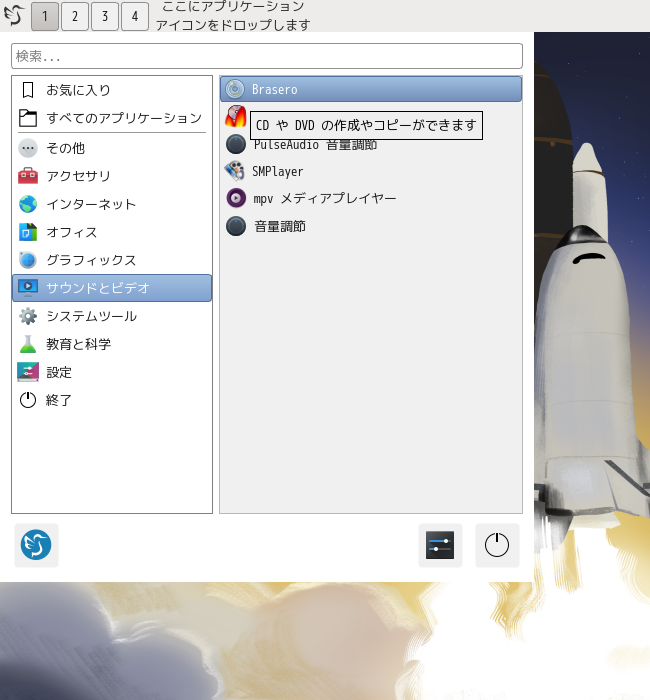Open the アクセサリ category

tap(112, 176)
